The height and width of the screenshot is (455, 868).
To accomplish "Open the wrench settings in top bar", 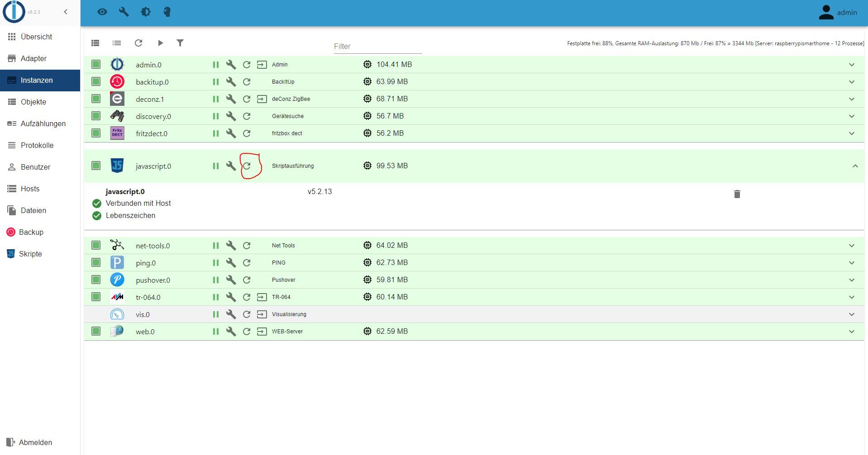I will click(124, 12).
